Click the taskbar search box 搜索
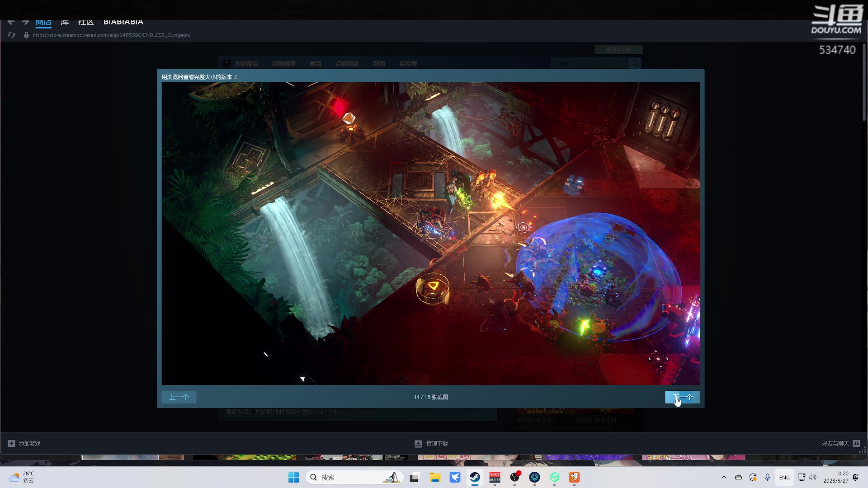The height and width of the screenshot is (488, 868). pos(355,477)
